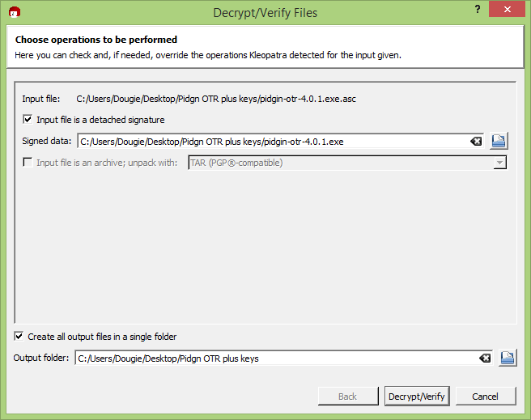Click the Cancel button
Screen dimensions: 531x420
click(486, 397)
